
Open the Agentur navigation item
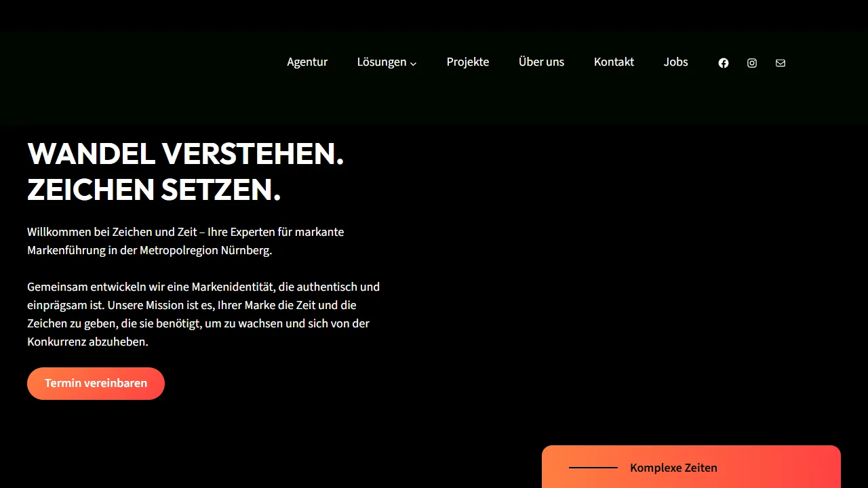[x=307, y=62]
